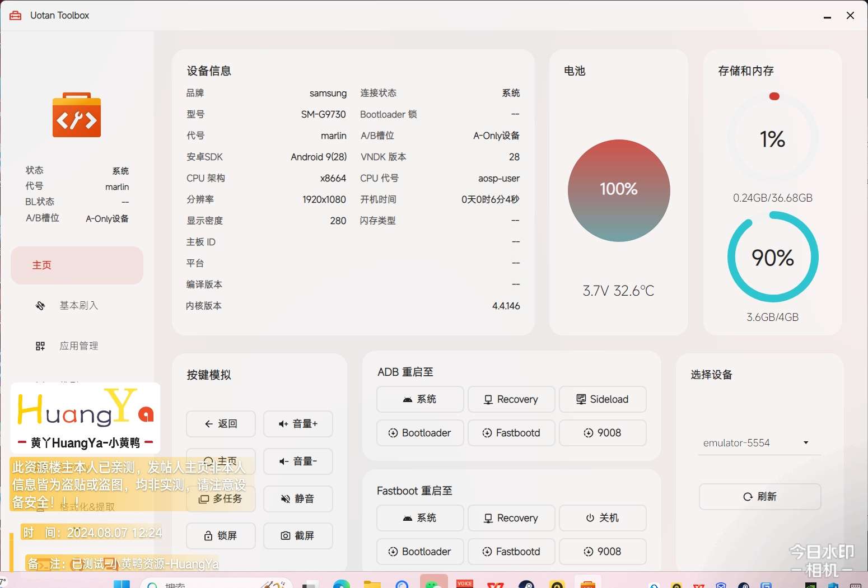Click the 90% memory usage ring
The width and height of the screenshot is (868, 588).
773,258
